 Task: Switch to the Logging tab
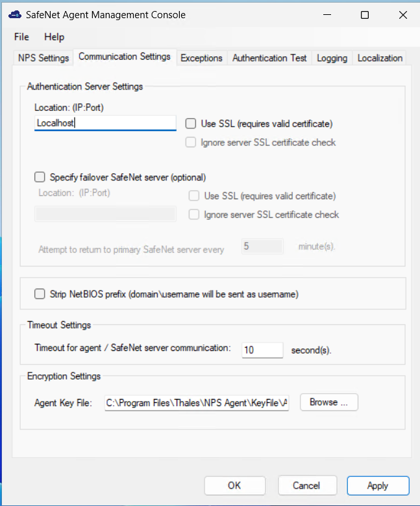coord(332,58)
